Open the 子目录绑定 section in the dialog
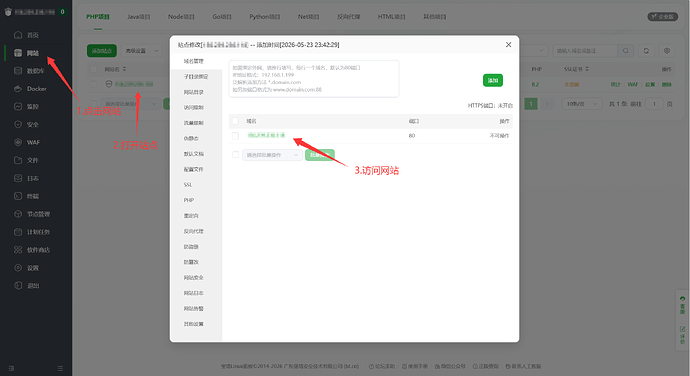Screen dimensions: 690x376 coord(196,77)
